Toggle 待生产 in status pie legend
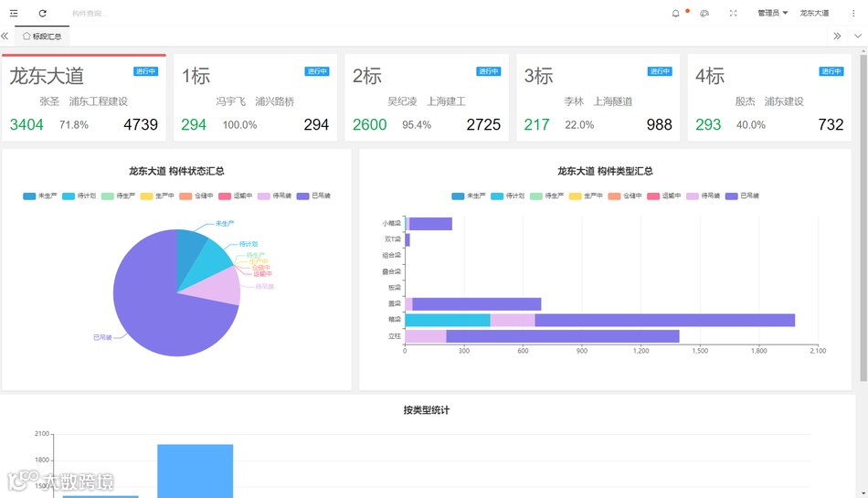 119,196
